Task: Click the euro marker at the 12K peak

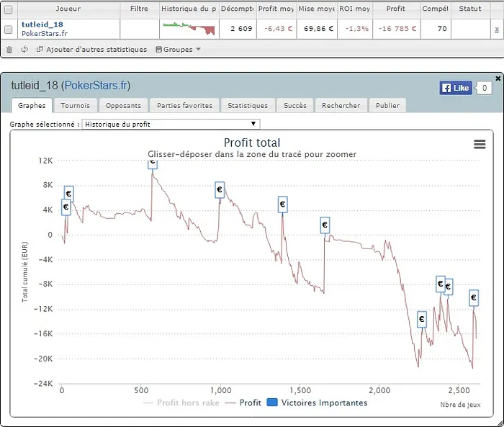Action: pos(153,163)
